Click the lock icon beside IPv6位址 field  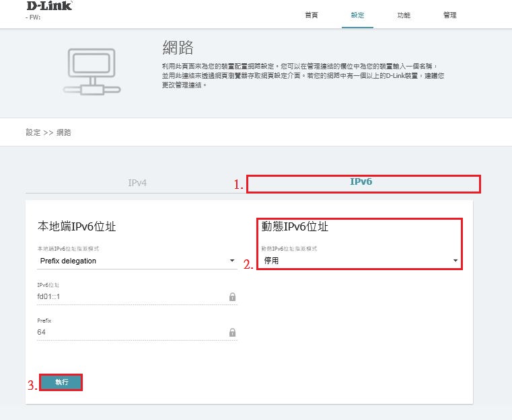click(x=232, y=296)
